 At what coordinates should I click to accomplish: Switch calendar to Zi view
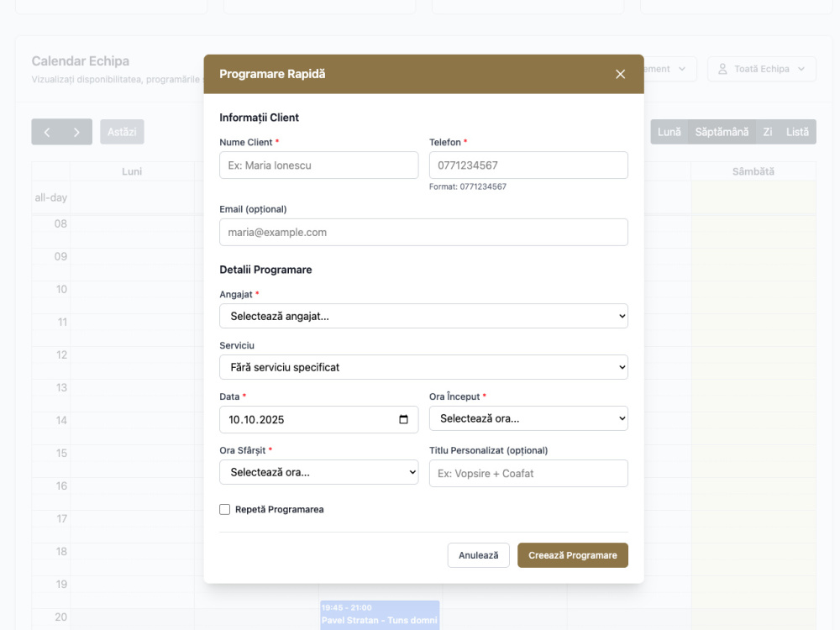768,132
